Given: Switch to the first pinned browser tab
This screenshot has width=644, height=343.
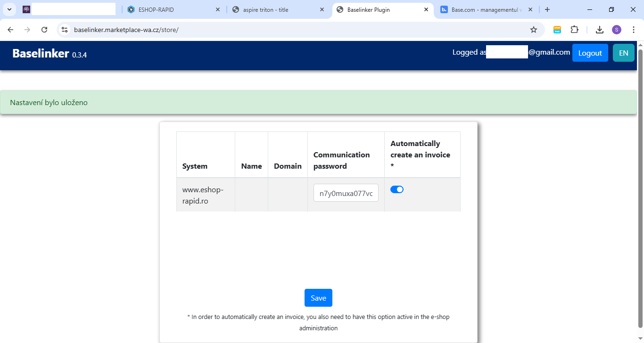Looking at the screenshot, I should tap(69, 9).
